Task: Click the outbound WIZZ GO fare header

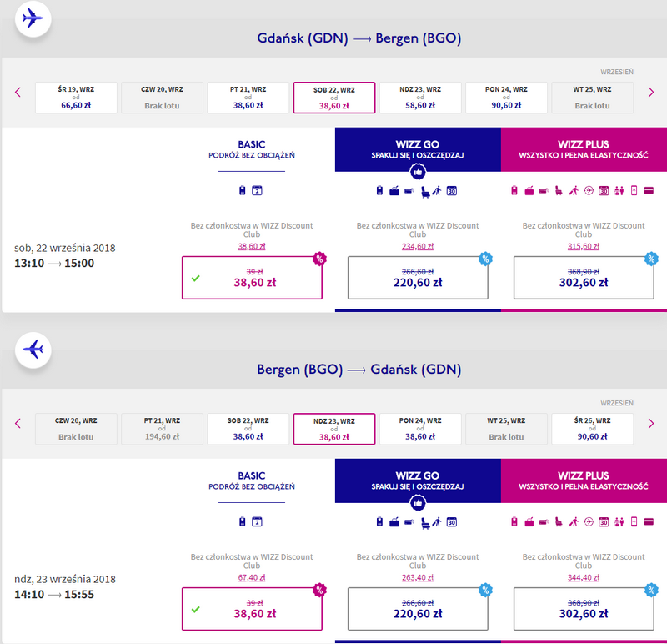Action: click(x=417, y=151)
